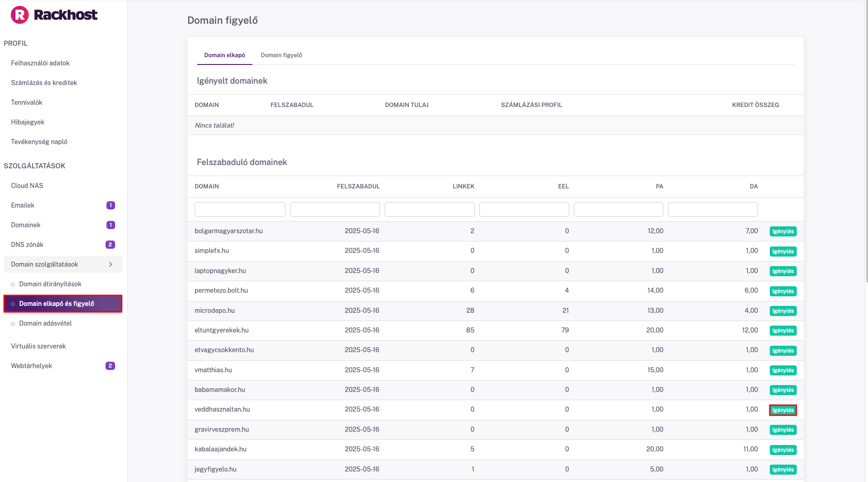Select the microdepo.hu domain name
The height and width of the screenshot is (482, 868).
point(215,311)
